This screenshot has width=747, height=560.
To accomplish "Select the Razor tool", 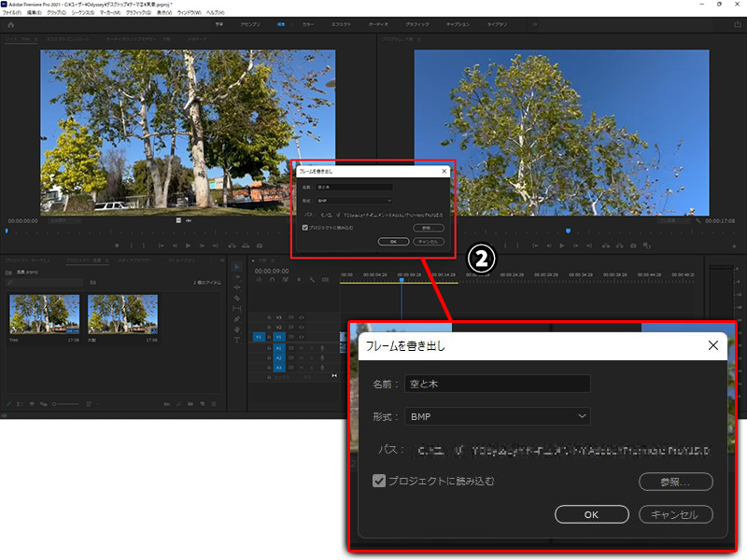I will pyautogui.click(x=236, y=298).
